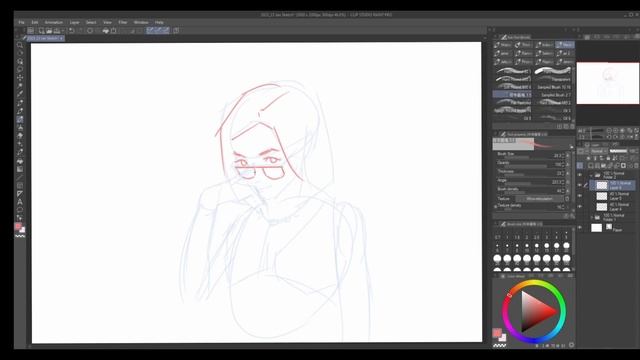Click the Open file icon in command bar
Image resolution: width=640 pixels, height=360 pixels.
tap(49, 31)
